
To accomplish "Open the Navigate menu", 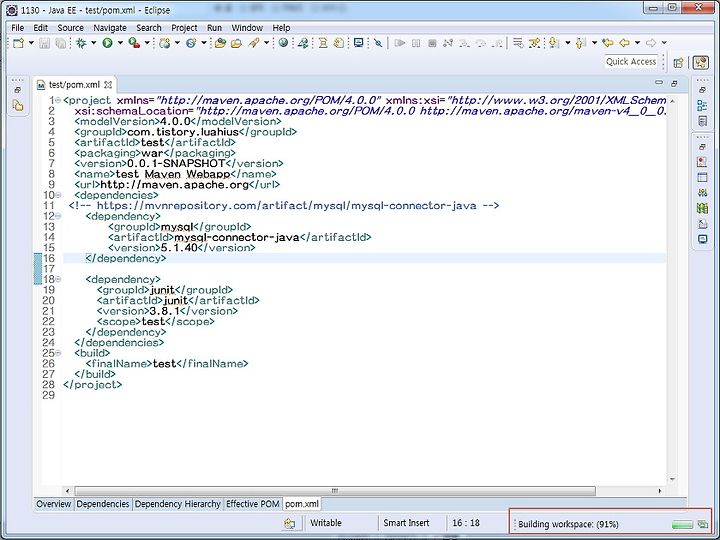I will click(x=110, y=28).
